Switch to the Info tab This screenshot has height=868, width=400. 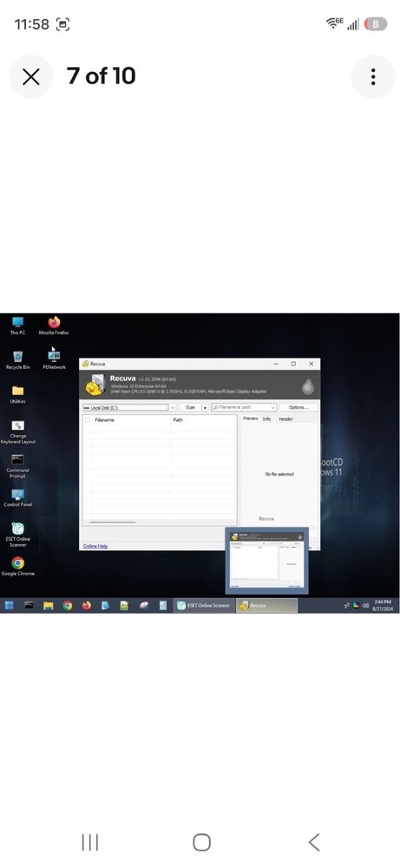pos(266,419)
